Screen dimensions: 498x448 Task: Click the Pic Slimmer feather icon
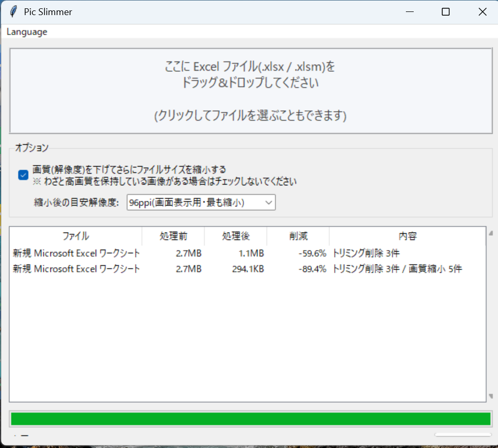tap(14, 12)
